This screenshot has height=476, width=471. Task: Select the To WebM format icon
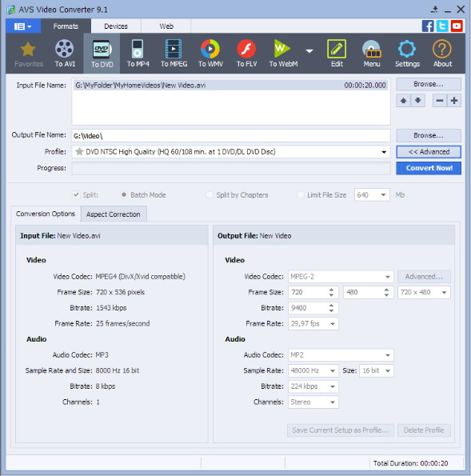point(283,54)
